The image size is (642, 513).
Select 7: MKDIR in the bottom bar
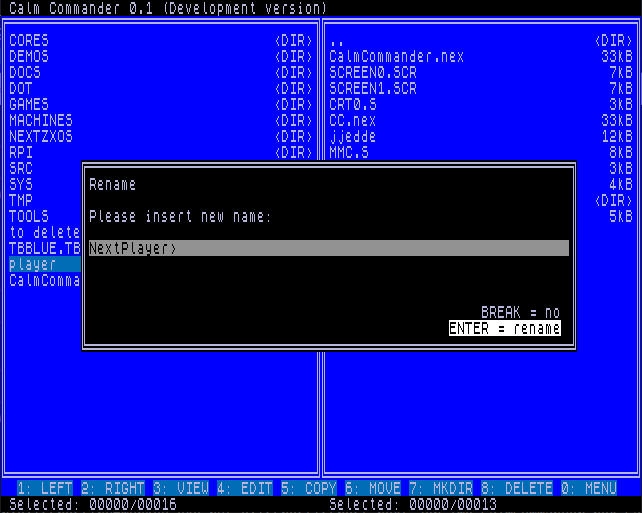point(441,488)
